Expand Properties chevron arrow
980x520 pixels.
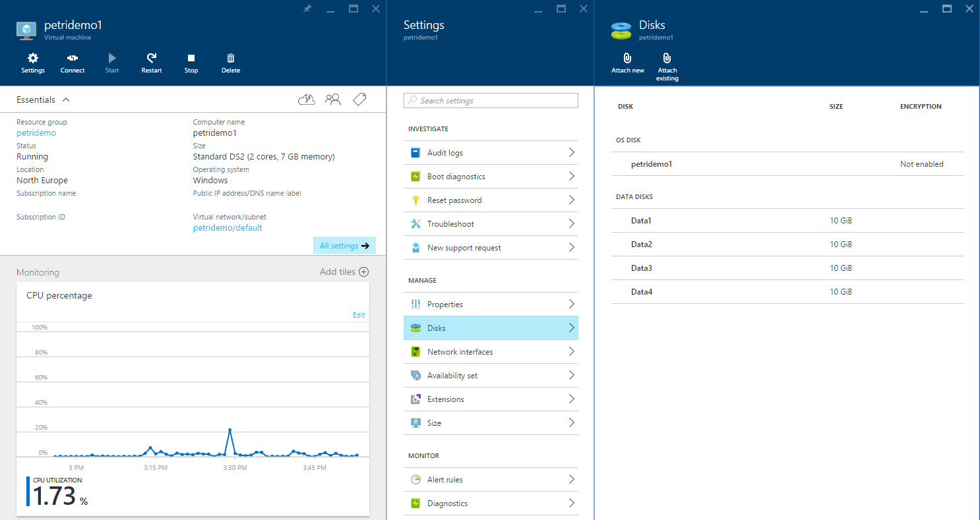(x=571, y=304)
